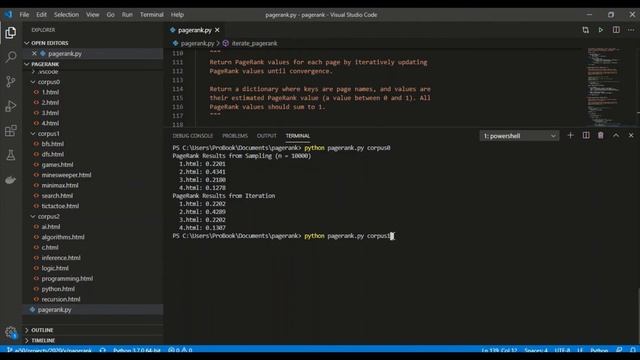The width and height of the screenshot is (640, 360).
Task: Open the Testing flask view
Action: coord(11,155)
